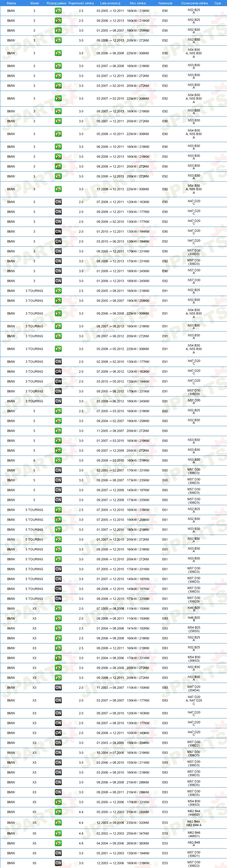Screen dimensions: 227x868
Task: Click petrol icon in X5 235kW / 320KM row
Action: (x=58, y=822)
